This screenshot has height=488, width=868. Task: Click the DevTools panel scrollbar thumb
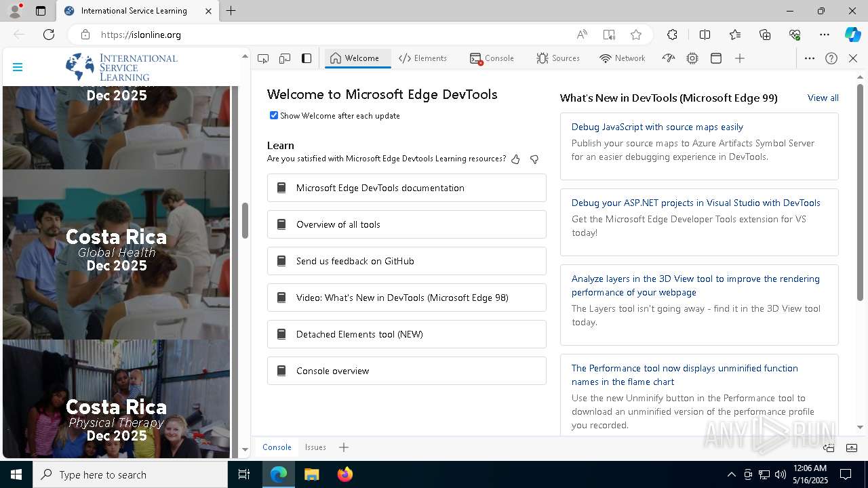(860, 192)
